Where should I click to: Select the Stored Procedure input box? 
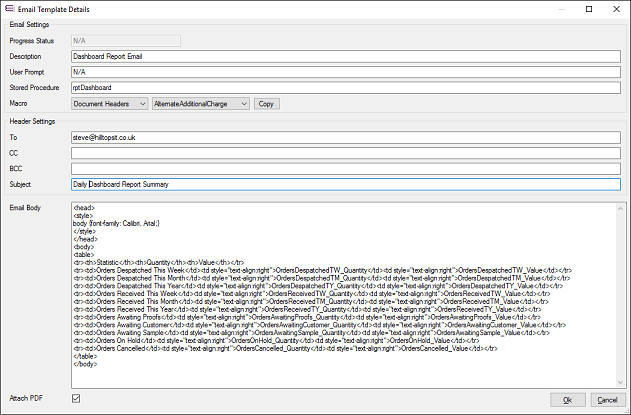[345, 87]
